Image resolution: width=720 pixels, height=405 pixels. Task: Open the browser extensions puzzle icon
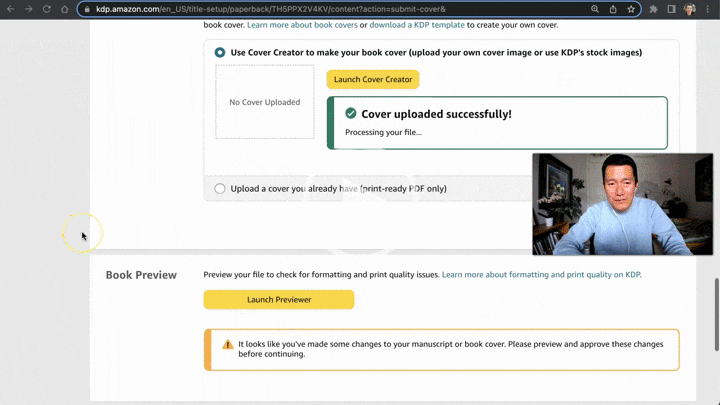(x=653, y=9)
